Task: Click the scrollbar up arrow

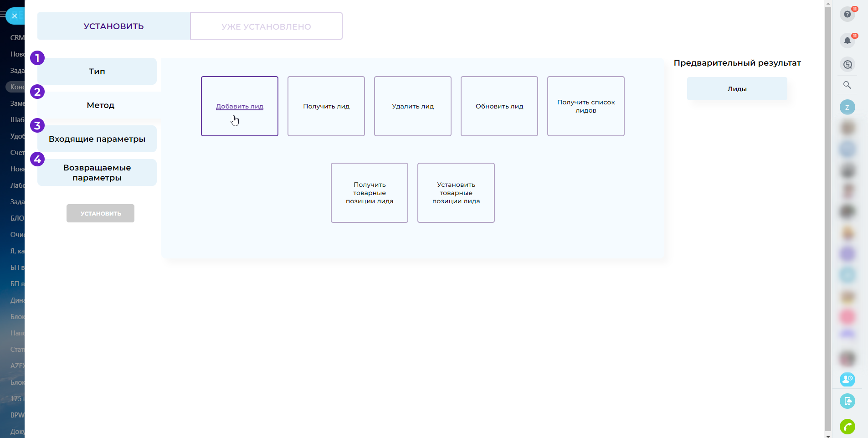Action: point(828,3)
